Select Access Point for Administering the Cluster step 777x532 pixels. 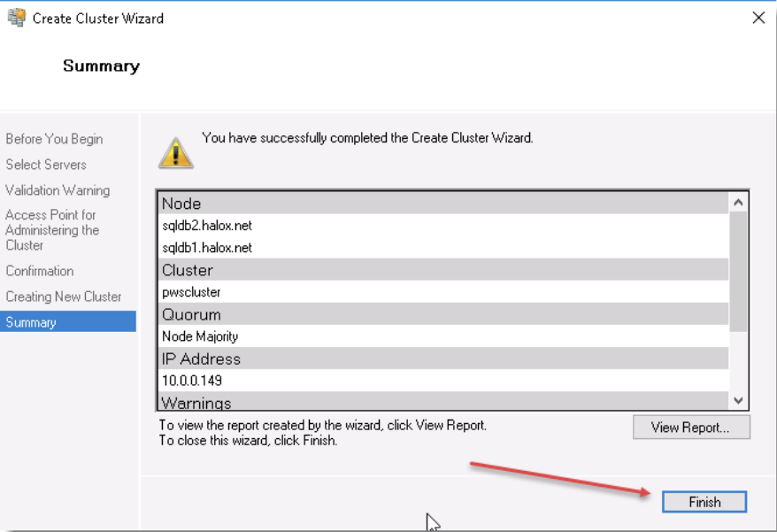[52, 230]
